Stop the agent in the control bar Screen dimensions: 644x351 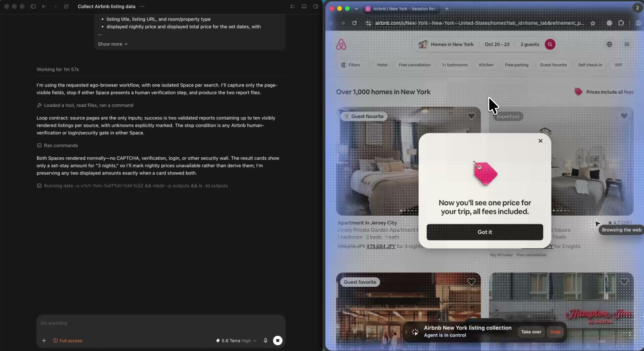[x=555, y=332]
